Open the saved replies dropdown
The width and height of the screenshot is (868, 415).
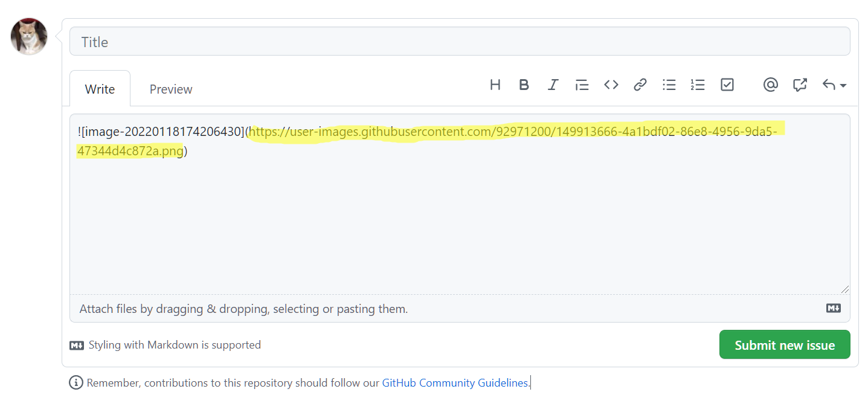[x=834, y=85]
